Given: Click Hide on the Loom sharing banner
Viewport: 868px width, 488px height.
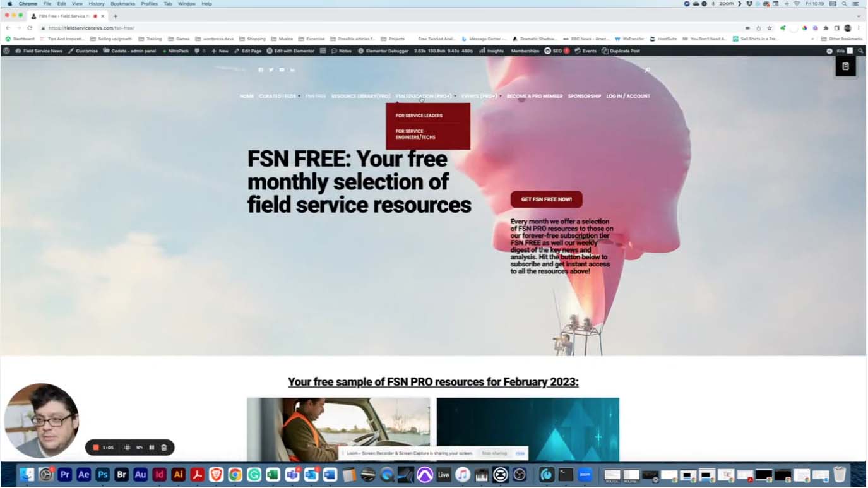Looking at the screenshot, I should 520,453.
